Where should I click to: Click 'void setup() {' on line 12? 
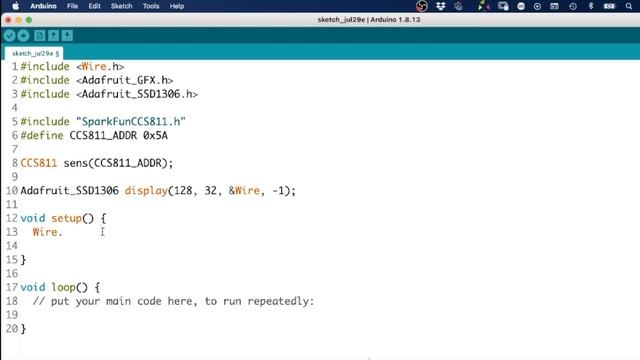[x=63, y=218]
